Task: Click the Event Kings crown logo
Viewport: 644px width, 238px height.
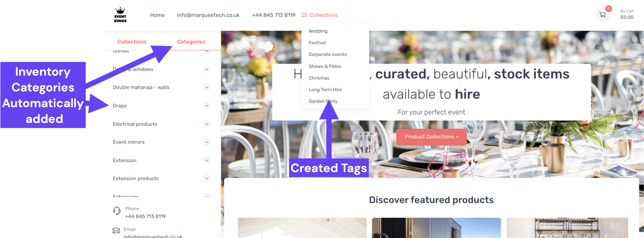Action: 120,15
